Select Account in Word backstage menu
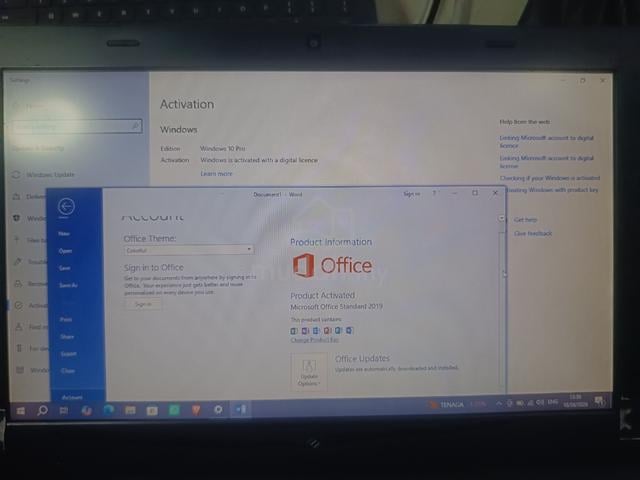This screenshot has width=640, height=480. pyautogui.click(x=72, y=397)
